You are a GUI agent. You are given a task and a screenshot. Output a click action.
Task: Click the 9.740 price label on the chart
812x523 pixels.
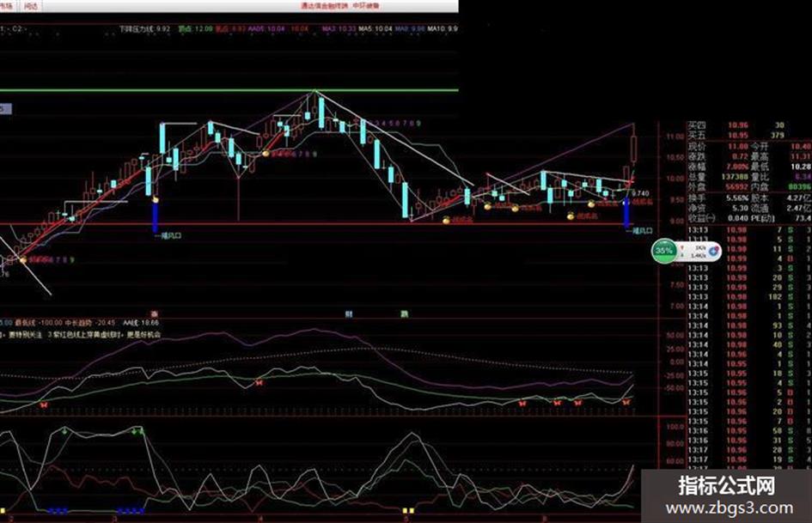point(640,193)
